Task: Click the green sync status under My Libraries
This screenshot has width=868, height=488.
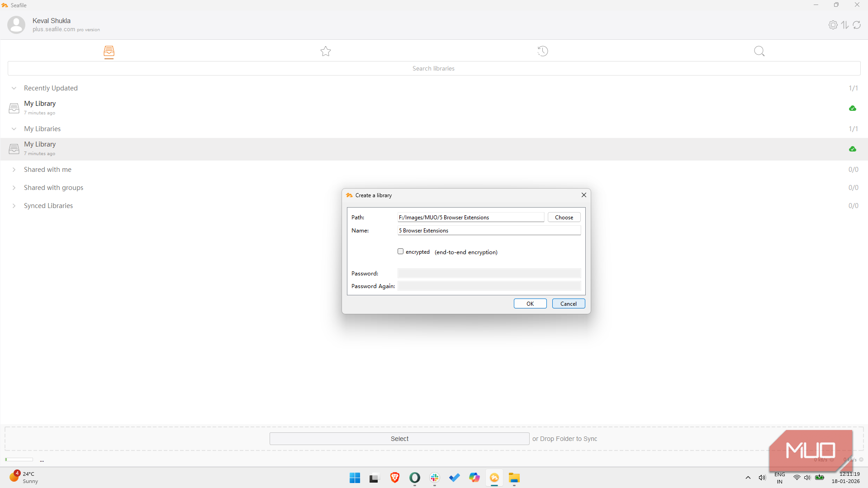Action: pos(852,149)
